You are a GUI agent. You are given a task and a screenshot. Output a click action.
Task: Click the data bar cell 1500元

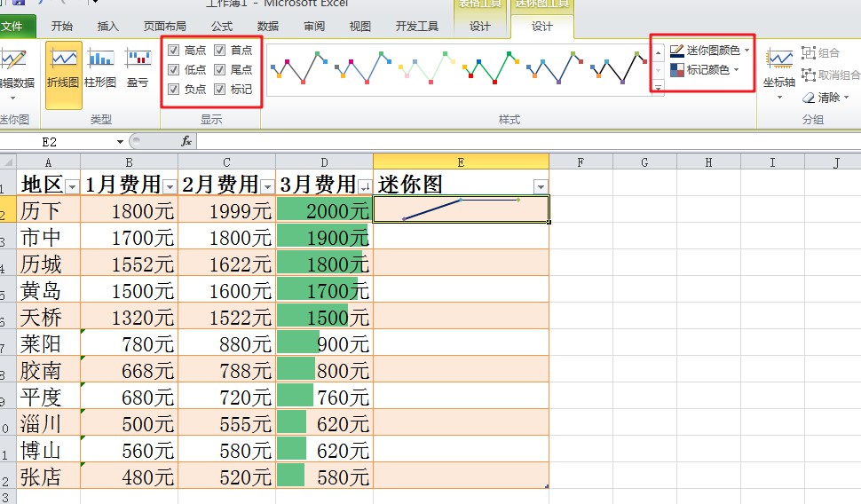[324, 316]
